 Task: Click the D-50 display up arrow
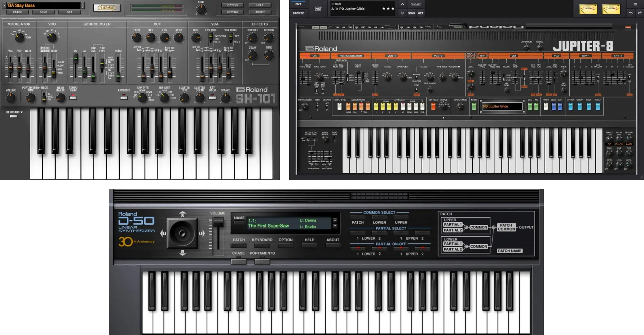335,220
